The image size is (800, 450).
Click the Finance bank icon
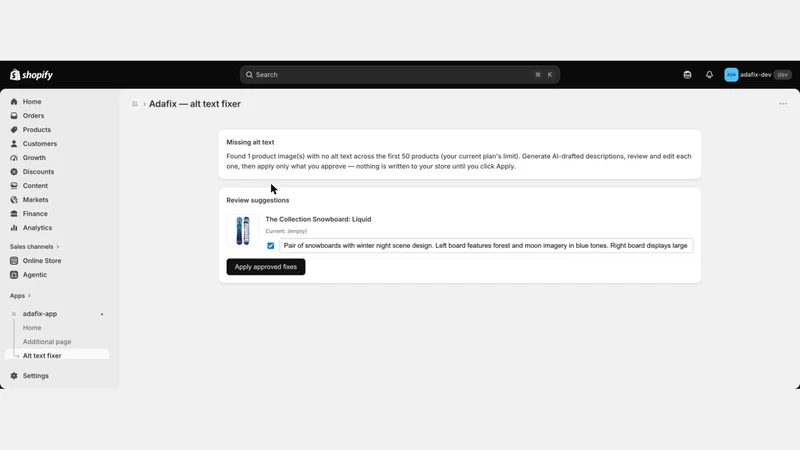tap(14, 214)
